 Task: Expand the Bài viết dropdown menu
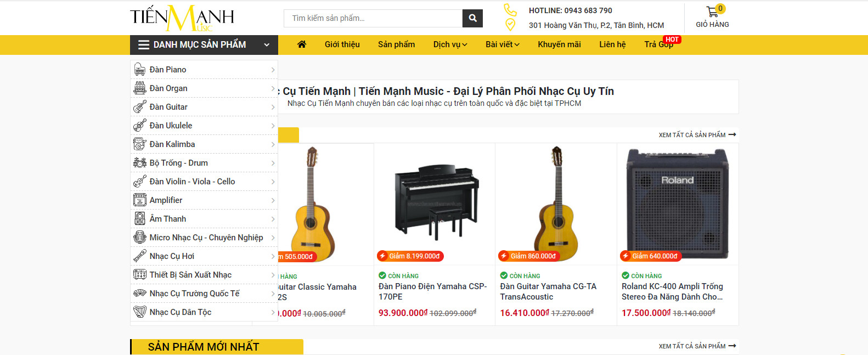(502, 44)
